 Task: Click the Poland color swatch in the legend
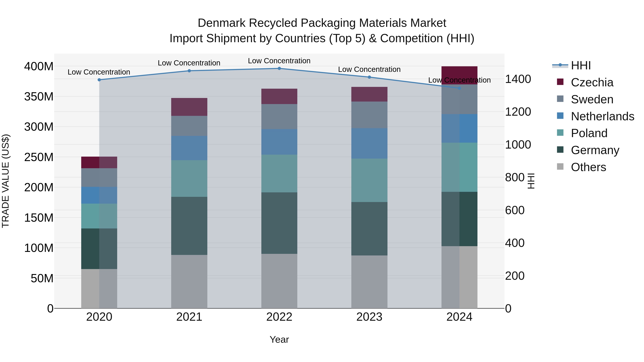pyautogui.click(x=560, y=132)
